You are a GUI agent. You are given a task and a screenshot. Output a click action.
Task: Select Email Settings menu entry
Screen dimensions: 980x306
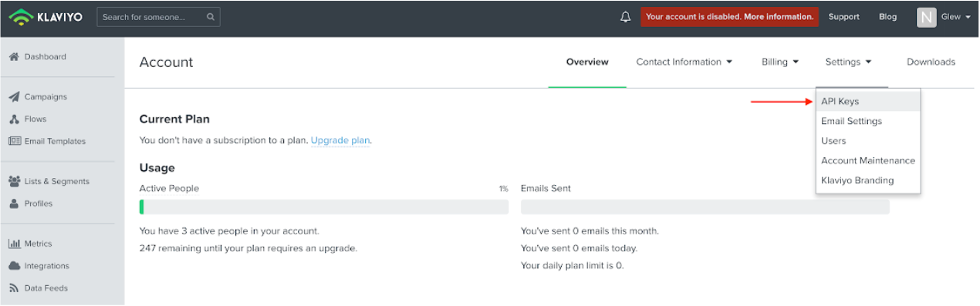click(x=868, y=121)
